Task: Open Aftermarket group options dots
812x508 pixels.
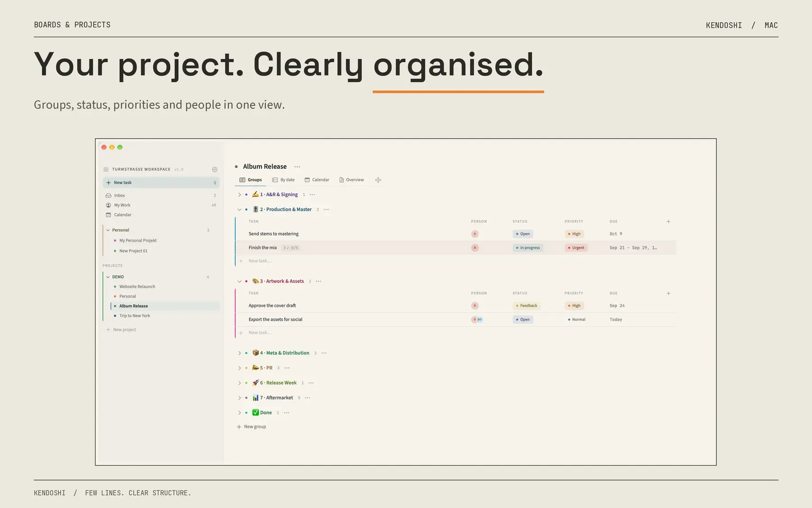Action: [308, 398]
